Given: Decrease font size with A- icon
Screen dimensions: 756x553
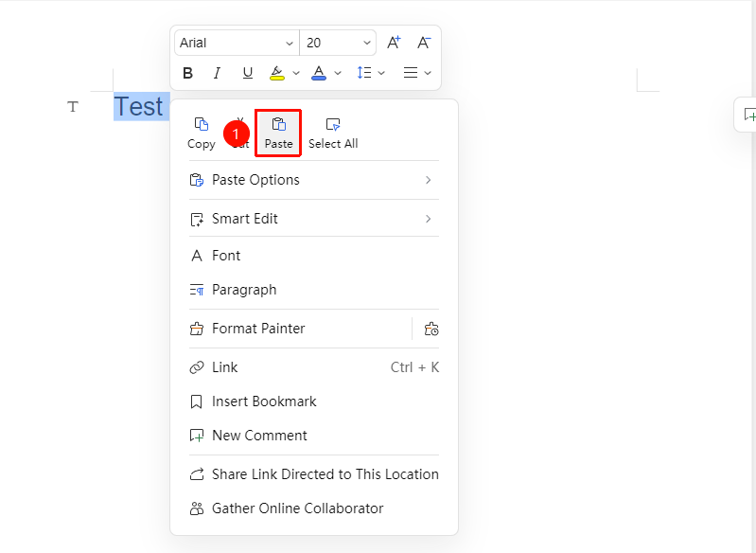Looking at the screenshot, I should click(424, 43).
